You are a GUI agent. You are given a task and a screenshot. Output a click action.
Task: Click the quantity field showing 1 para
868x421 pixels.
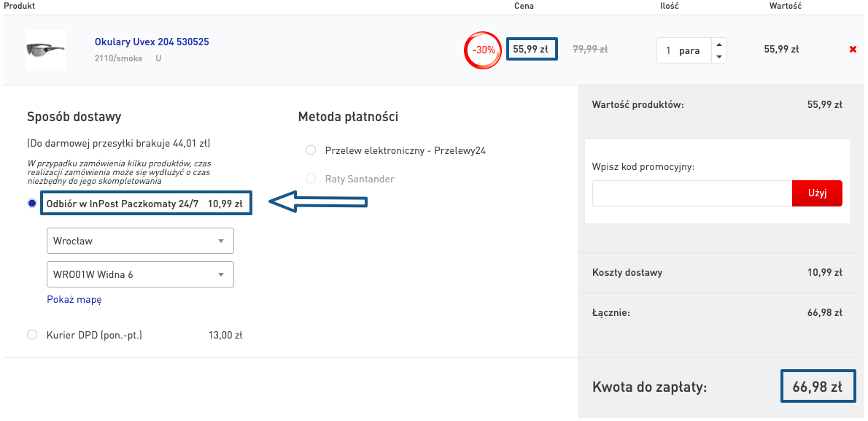point(683,51)
